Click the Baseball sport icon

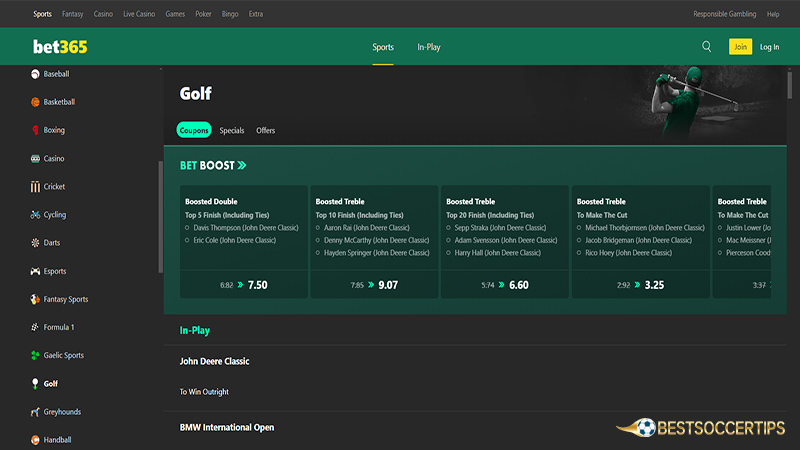point(35,74)
